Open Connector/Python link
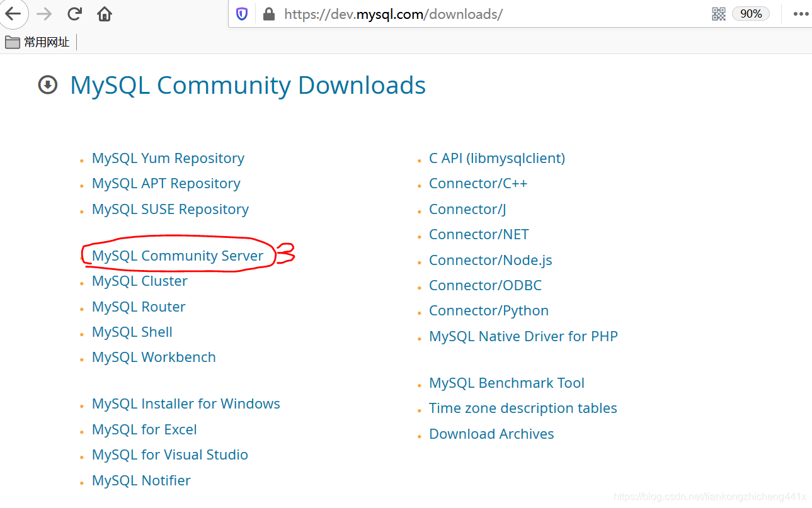Screen dimensions: 812x508 click(x=489, y=310)
